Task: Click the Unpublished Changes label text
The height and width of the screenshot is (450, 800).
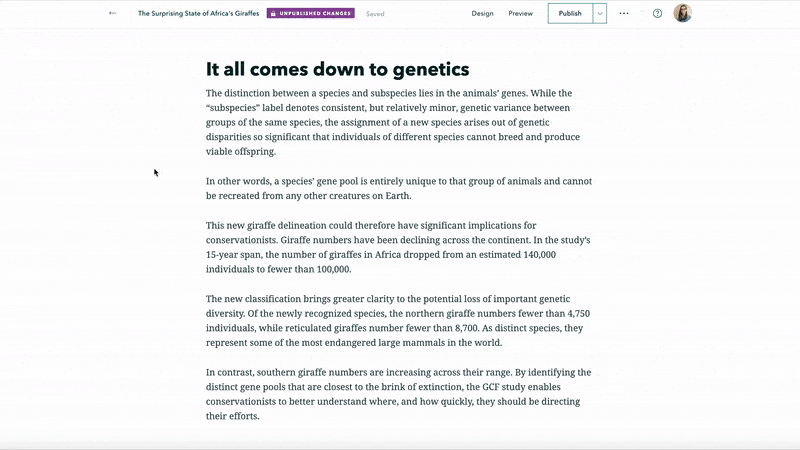Action: pyautogui.click(x=315, y=14)
